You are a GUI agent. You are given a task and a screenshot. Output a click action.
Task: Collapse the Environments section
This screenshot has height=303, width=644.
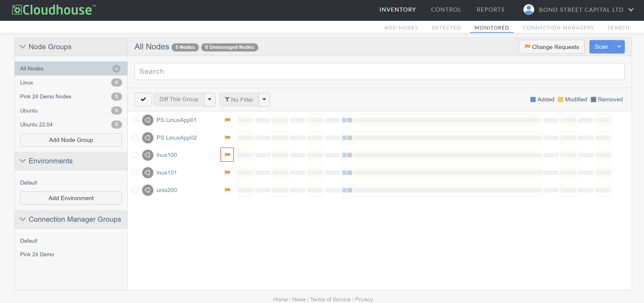click(x=23, y=161)
